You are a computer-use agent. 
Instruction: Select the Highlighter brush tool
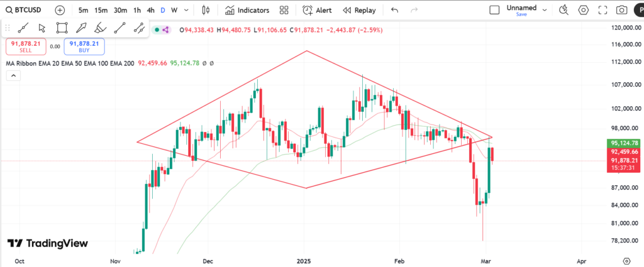(100, 28)
